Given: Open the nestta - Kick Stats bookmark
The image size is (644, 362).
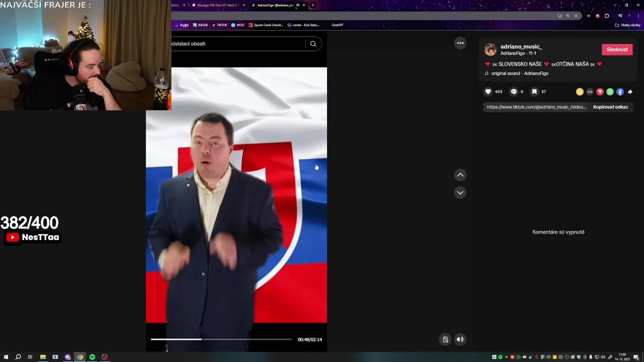Looking at the screenshot, I should tap(303, 25).
